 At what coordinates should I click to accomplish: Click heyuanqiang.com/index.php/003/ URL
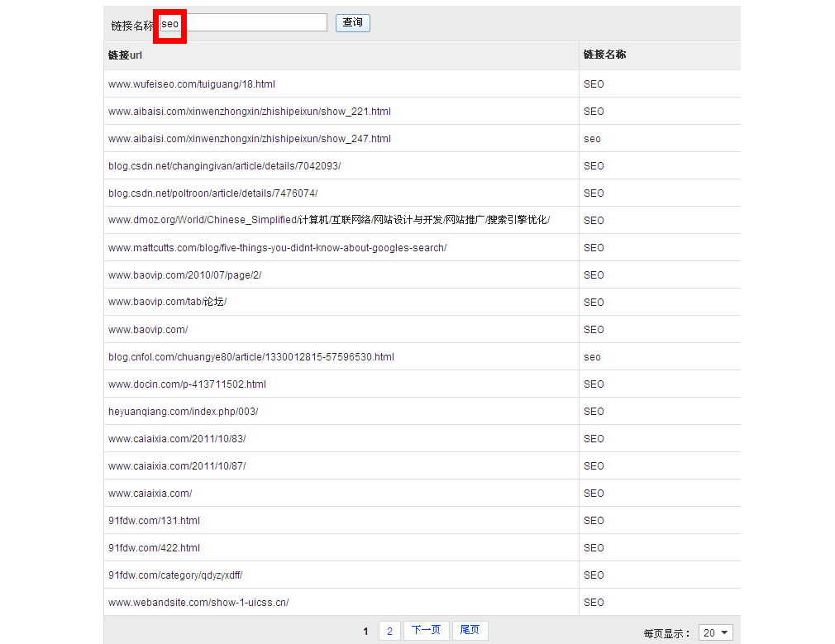[183, 412]
